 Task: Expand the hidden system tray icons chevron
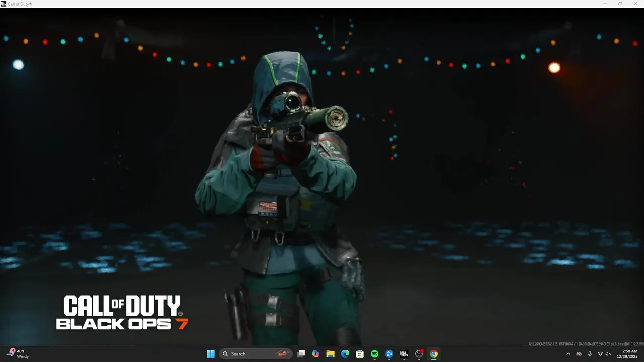568,354
